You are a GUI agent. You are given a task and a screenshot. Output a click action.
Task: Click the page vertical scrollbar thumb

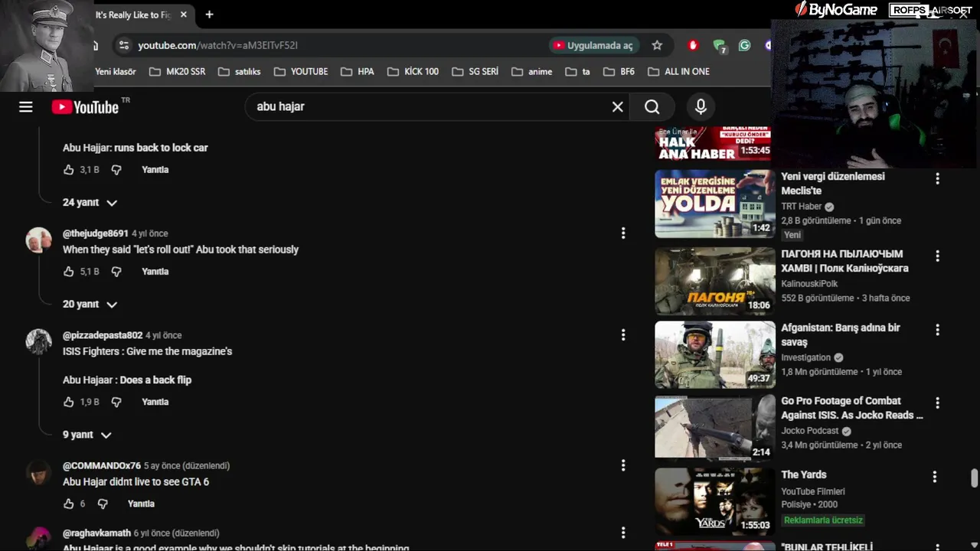coord(974,478)
